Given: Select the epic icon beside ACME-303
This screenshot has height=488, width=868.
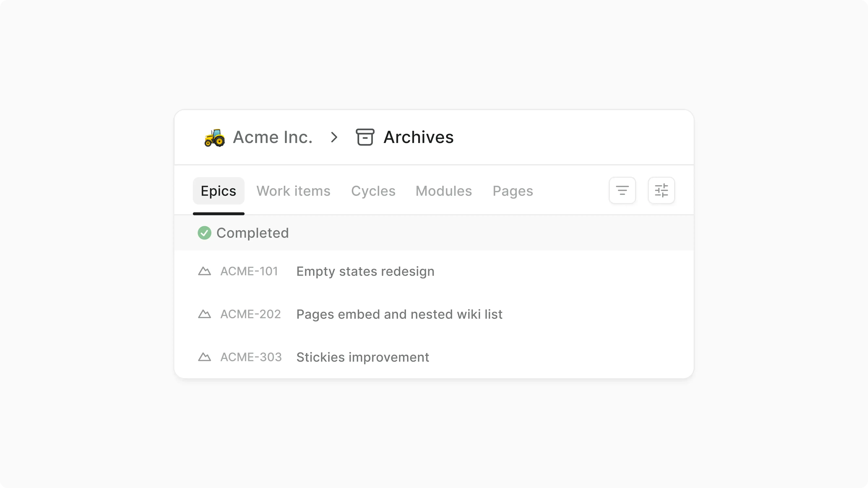Looking at the screenshot, I should click(x=205, y=357).
